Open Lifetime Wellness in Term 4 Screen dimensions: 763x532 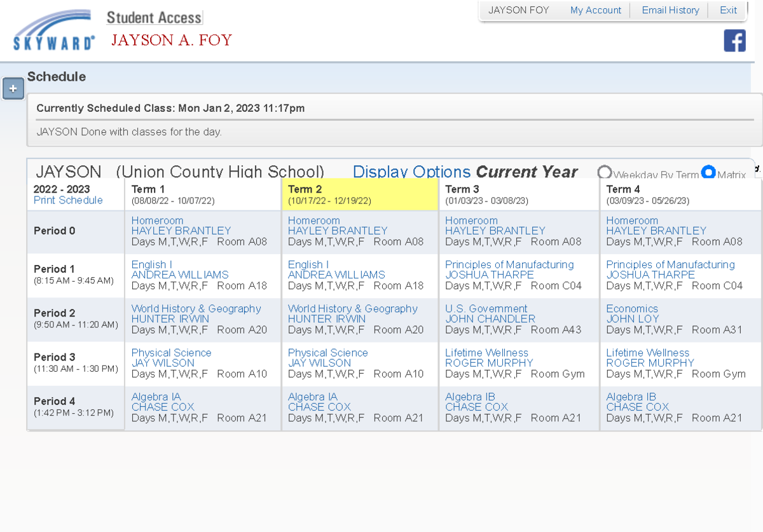pos(647,352)
